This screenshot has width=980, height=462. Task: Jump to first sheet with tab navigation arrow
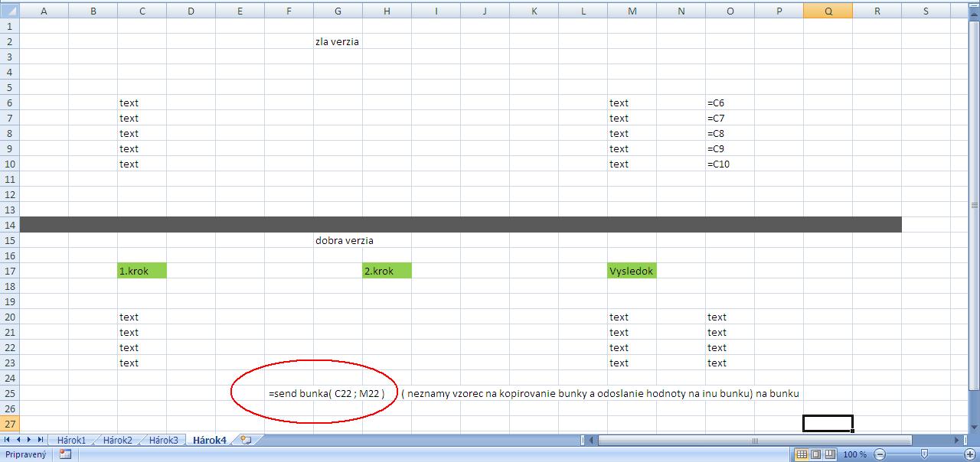click(8, 441)
